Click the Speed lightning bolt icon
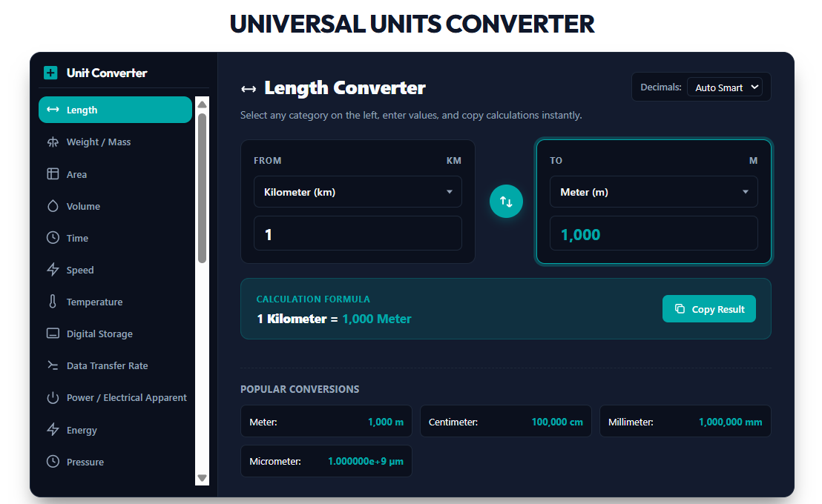 coord(53,270)
